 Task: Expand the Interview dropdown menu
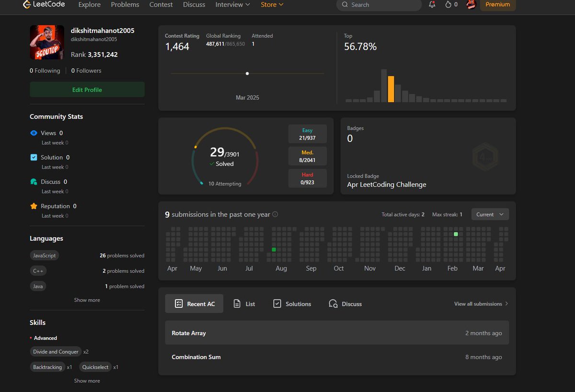(232, 5)
